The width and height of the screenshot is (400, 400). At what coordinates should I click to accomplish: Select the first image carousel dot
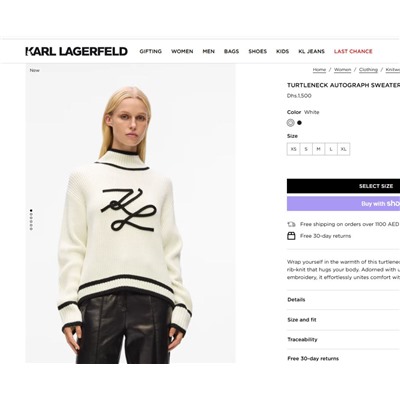[x=31, y=211]
